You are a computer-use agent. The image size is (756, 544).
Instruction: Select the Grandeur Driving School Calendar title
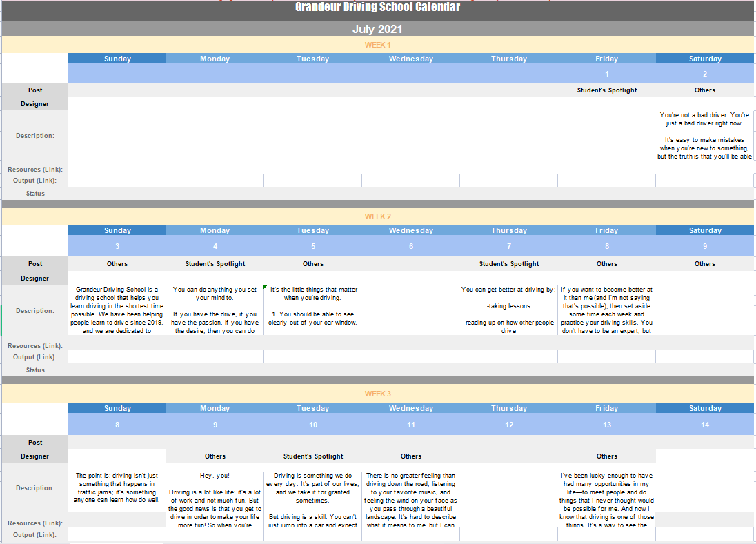coord(377,7)
